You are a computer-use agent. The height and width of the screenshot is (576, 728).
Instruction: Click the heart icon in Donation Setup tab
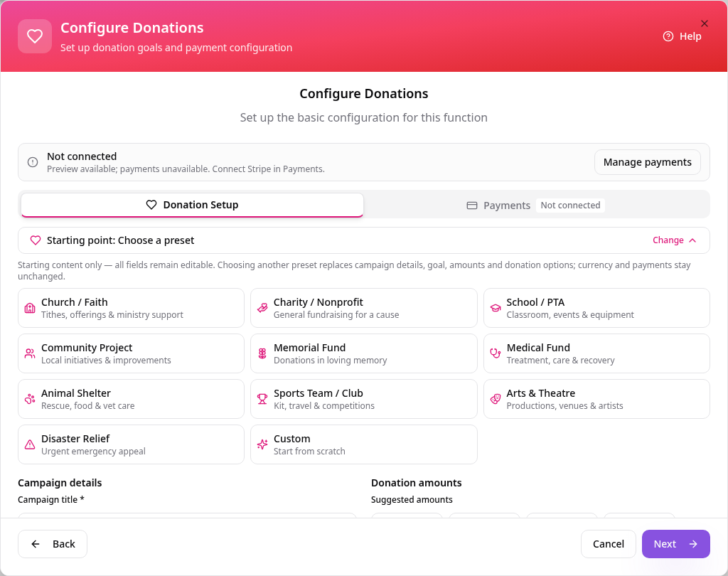coord(151,205)
